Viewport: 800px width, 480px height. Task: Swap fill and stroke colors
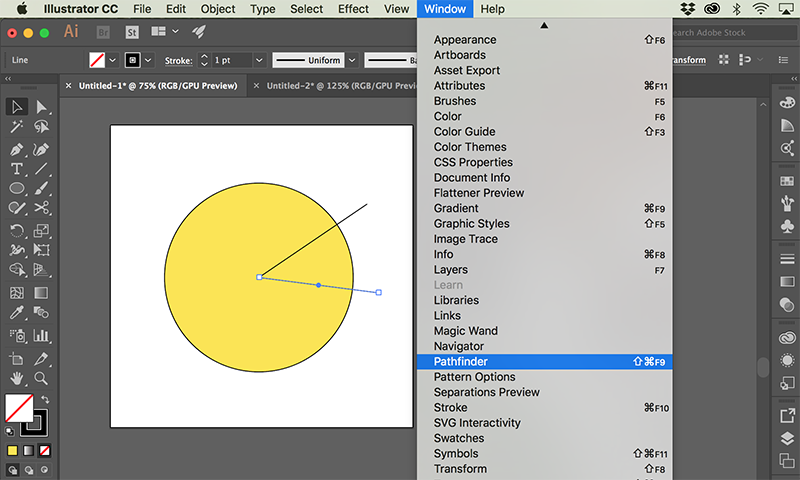point(45,399)
